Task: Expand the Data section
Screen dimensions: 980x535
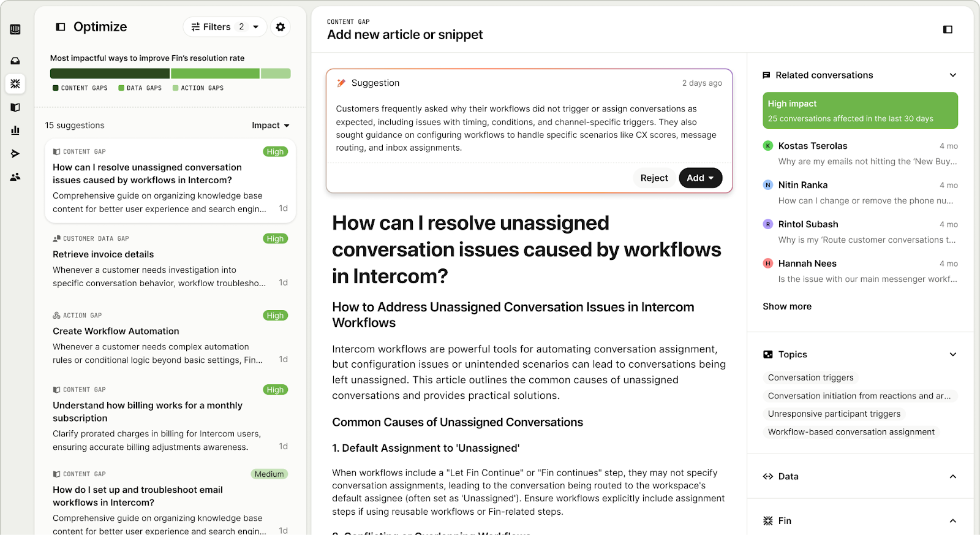Action: pos(953,477)
